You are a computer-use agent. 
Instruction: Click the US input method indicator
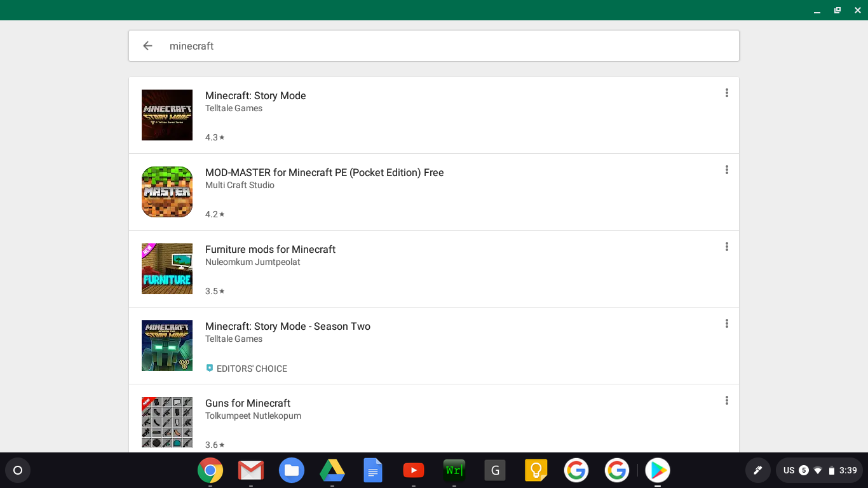point(789,470)
